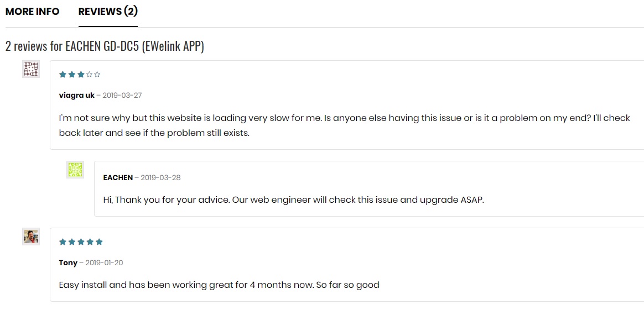Click the three-star rating on first review
This screenshot has height=310, width=644.
[x=80, y=75]
